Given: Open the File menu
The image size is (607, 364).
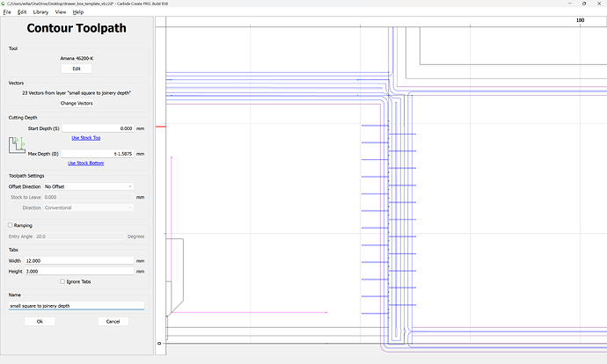Looking at the screenshot, I should [x=7, y=12].
